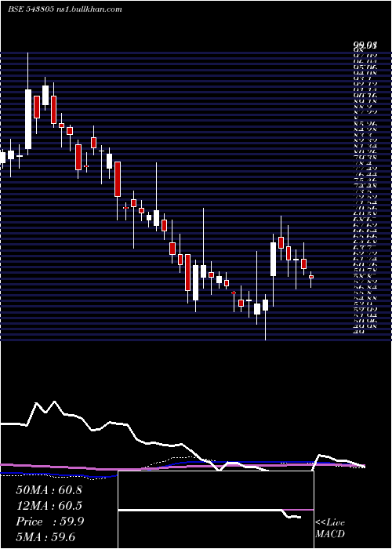Click the MACD inset panel box

pos(216,510)
